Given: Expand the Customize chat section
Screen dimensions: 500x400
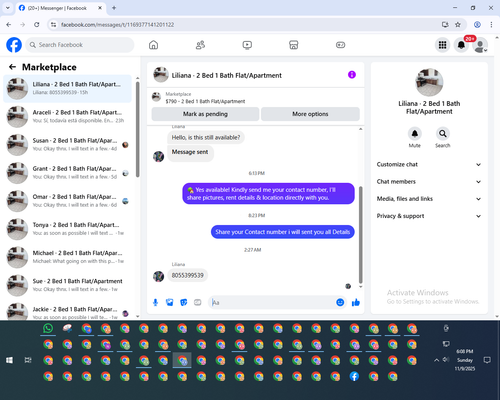Looking at the screenshot, I should (429, 164).
